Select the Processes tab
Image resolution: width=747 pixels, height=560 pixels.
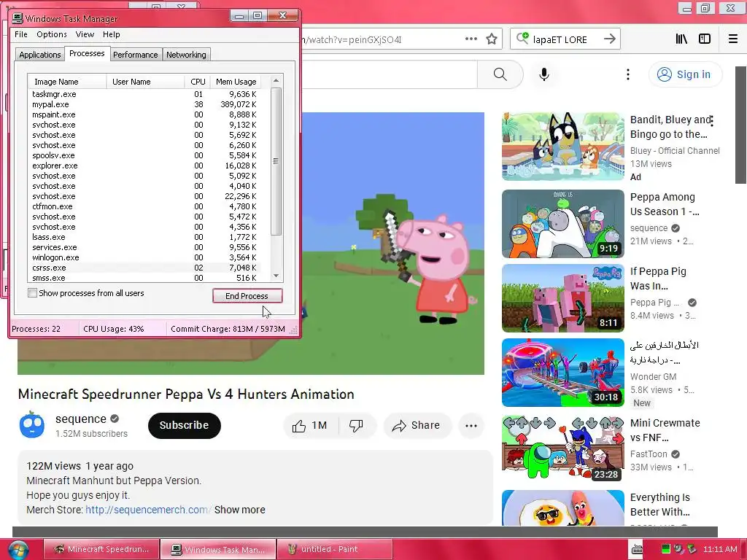click(87, 53)
